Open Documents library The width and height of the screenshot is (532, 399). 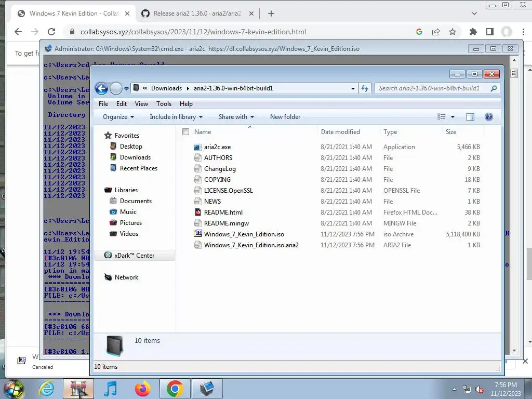click(x=136, y=201)
